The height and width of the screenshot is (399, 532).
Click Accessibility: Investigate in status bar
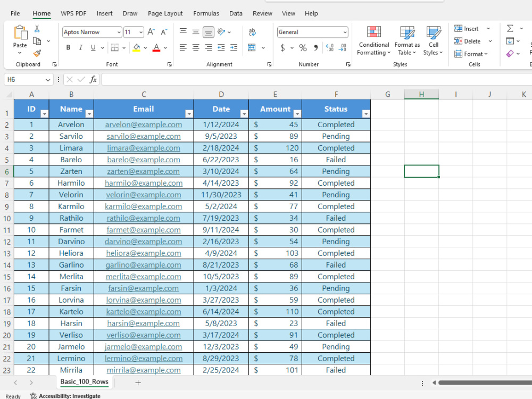click(65, 396)
